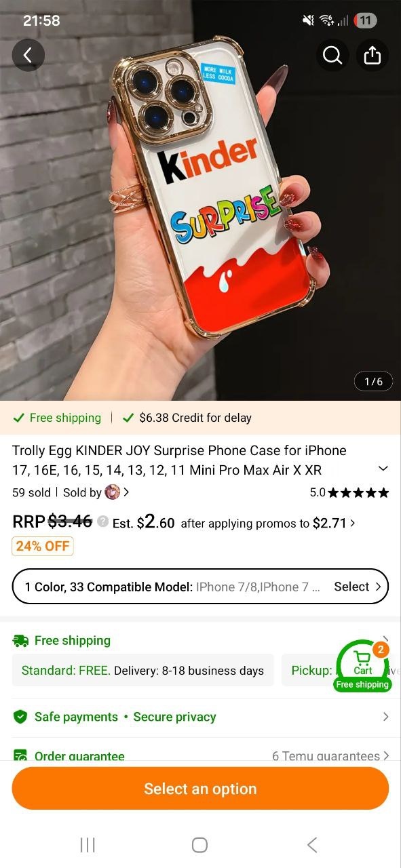Expand the product title chevron

tap(383, 469)
